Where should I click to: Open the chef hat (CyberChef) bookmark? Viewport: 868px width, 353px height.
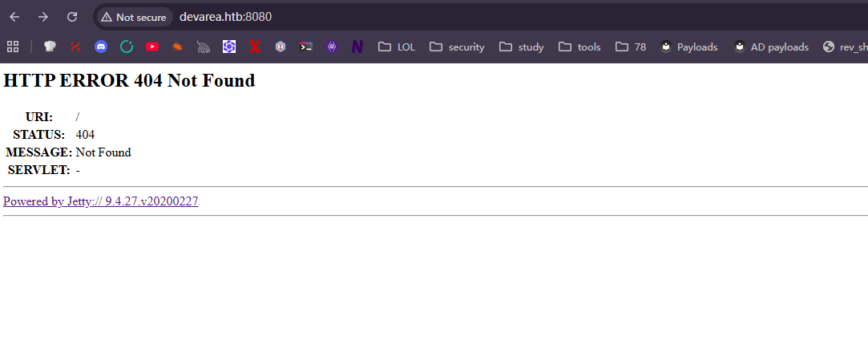click(x=50, y=47)
